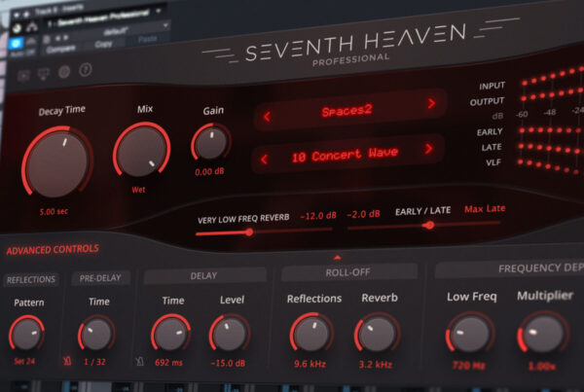584x392 pixels.
Task: Click the Max Late value readout
Action: [485, 208]
